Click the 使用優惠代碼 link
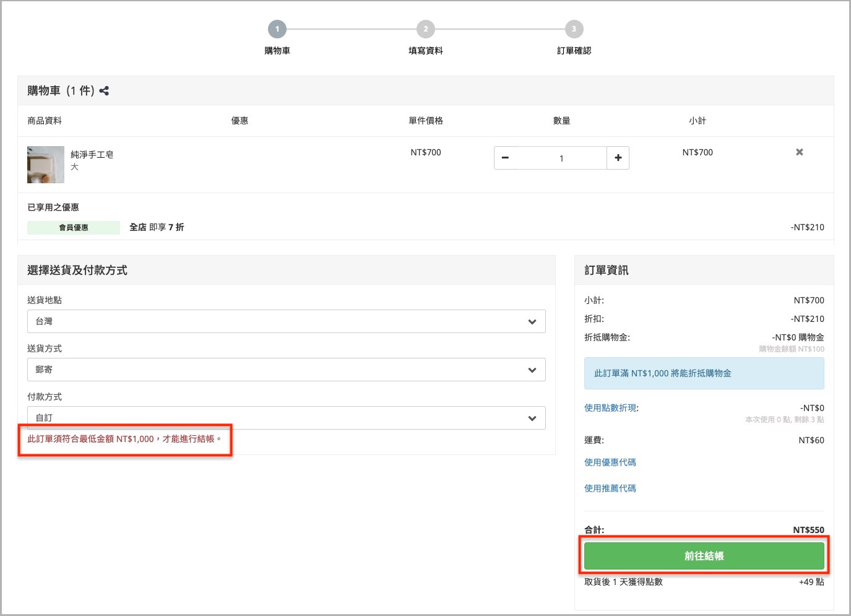 tap(610, 462)
